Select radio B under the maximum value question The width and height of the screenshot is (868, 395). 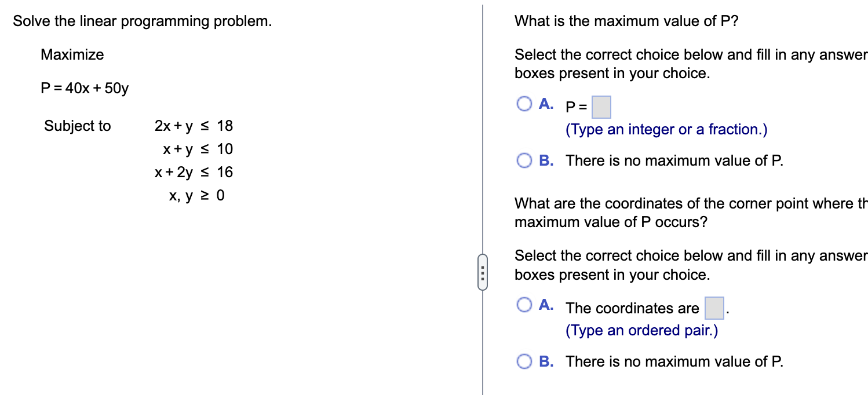click(524, 160)
